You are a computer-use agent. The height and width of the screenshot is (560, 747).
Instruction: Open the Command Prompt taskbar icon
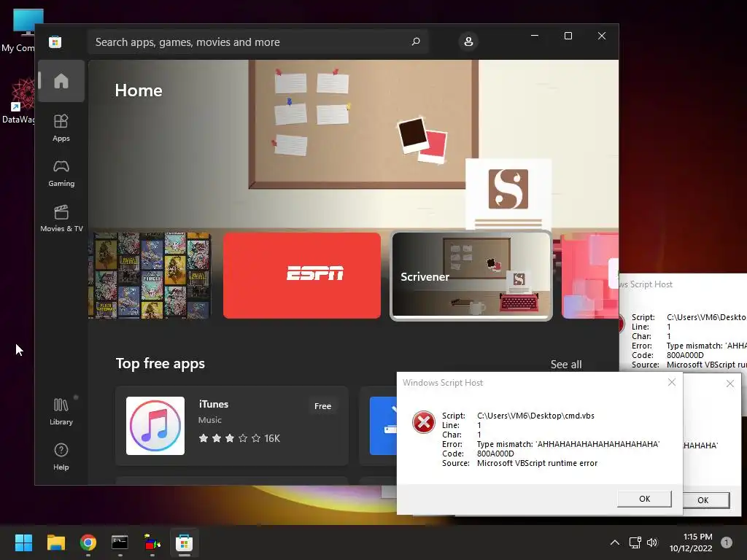[x=120, y=542]
